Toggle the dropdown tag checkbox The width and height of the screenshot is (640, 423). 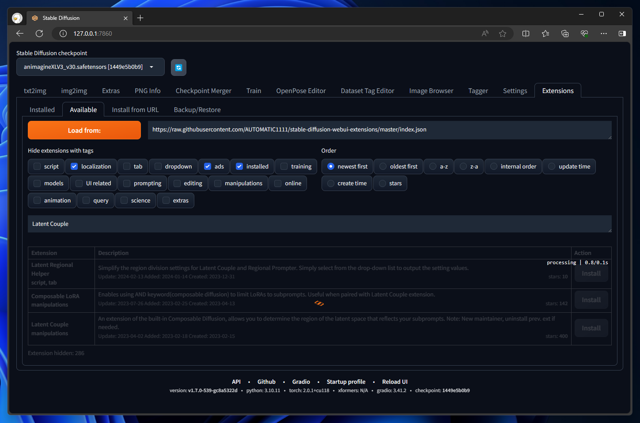coord(158,166)
